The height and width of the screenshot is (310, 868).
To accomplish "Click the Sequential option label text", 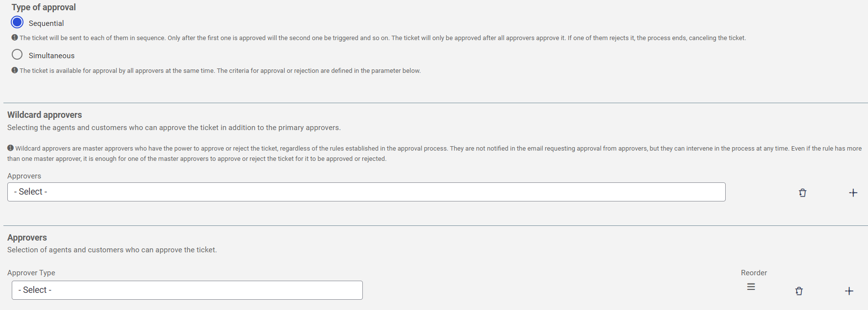I will (x=46, y=23).
